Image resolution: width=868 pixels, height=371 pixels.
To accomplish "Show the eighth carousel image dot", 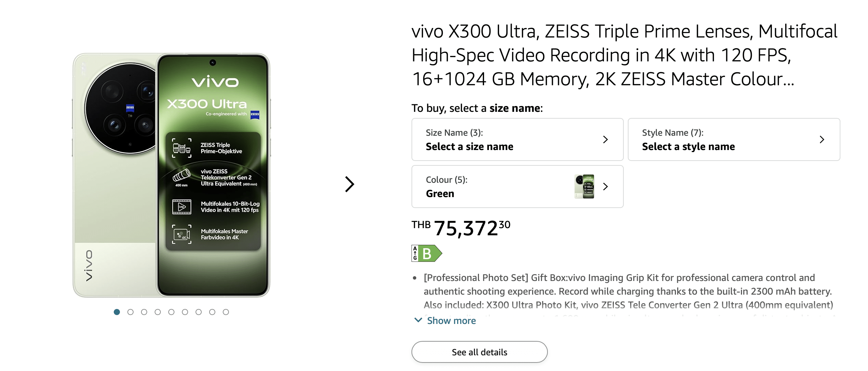I will pos(212,312).
